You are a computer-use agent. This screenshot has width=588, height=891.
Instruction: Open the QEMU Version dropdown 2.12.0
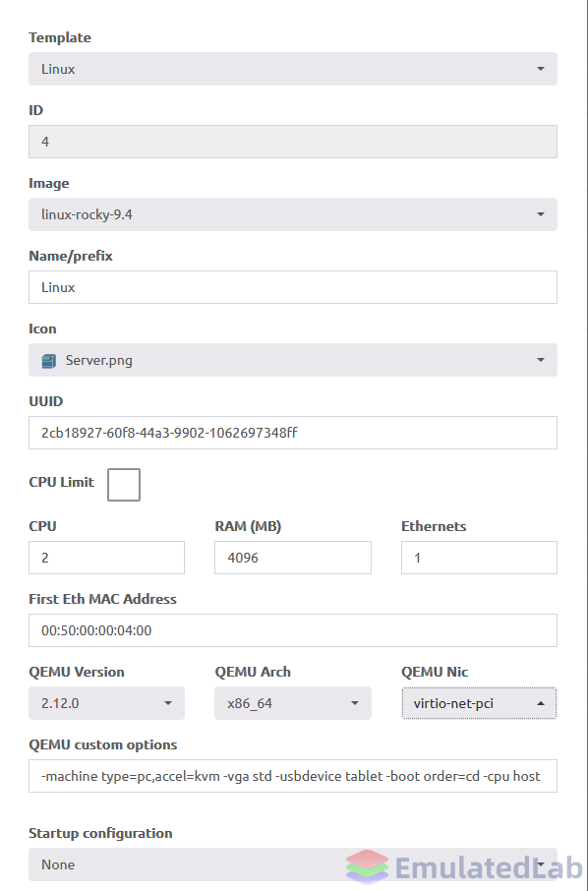click(107, 703)
